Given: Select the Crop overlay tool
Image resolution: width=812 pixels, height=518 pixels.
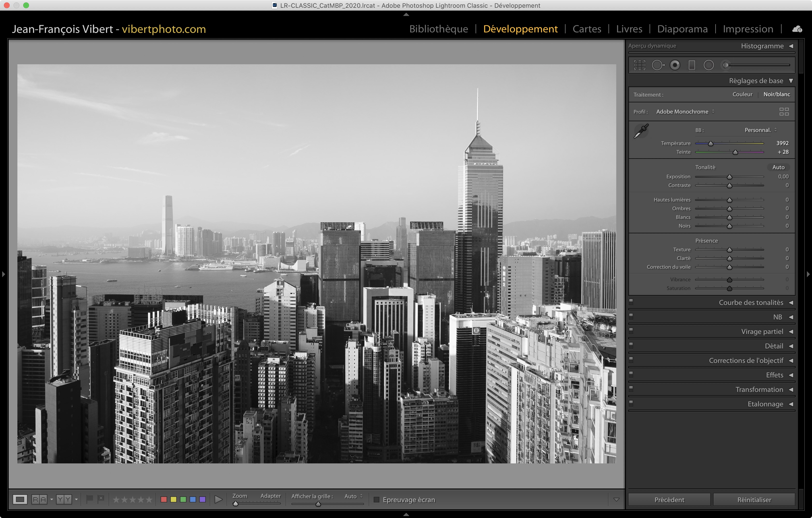Looking at the screenshot, I should point(639,65).
